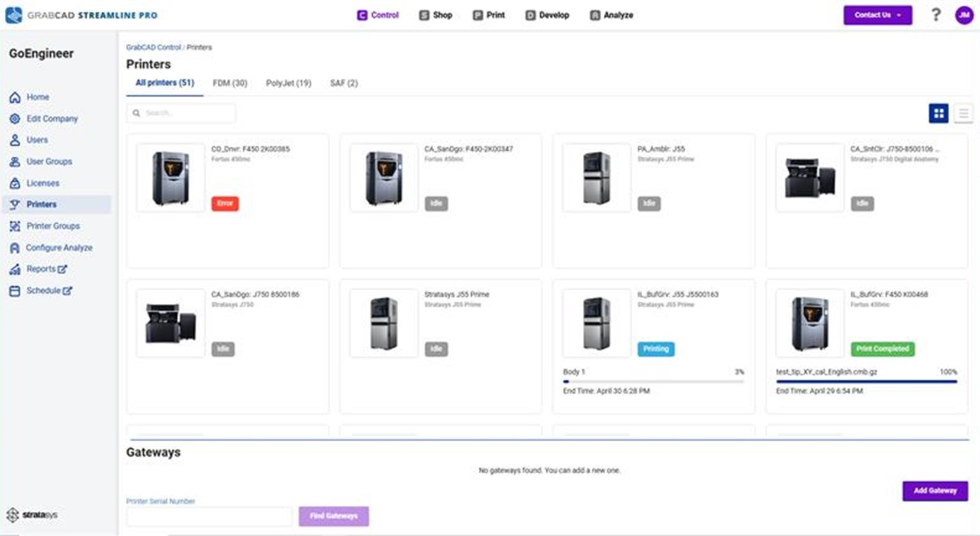This screenshot has height=536, width=980.
Task: Click the Find Gateways button
Action: click(334, 516)
